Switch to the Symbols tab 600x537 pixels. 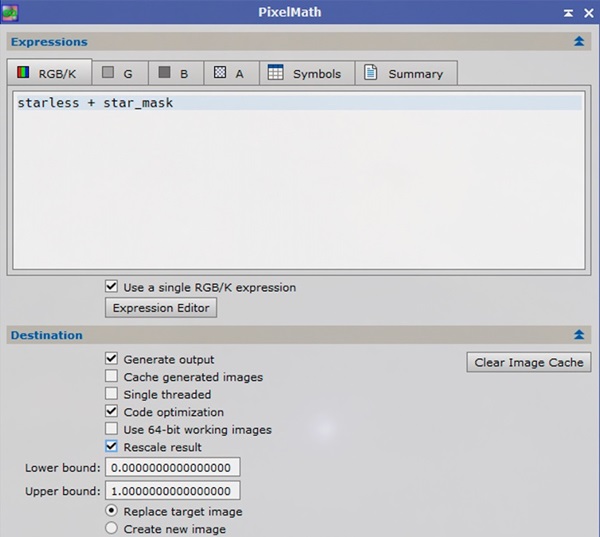pyautogui.click(x=307, y=73)
